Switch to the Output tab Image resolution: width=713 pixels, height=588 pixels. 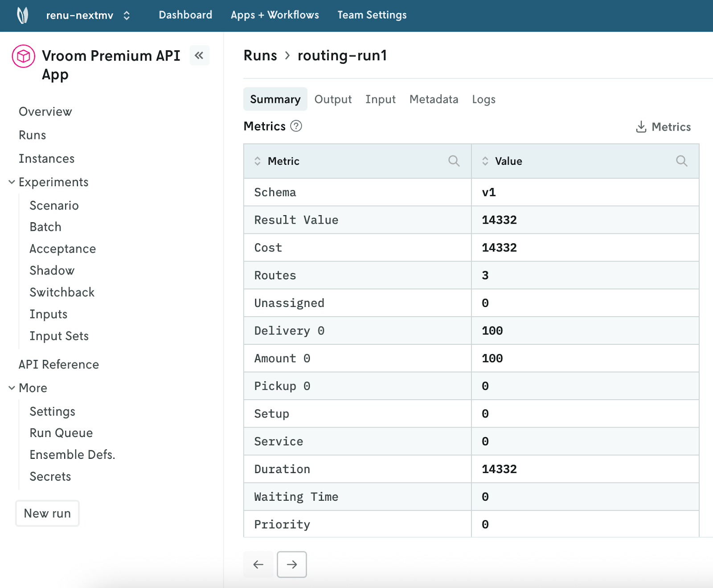pyautogui.click(x=333, y=99)
